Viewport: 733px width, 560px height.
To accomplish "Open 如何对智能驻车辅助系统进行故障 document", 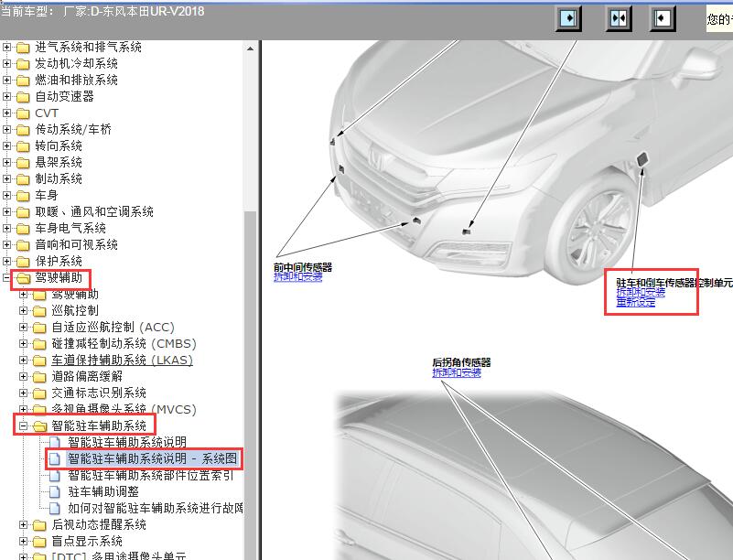I will [x=156, y=508].
